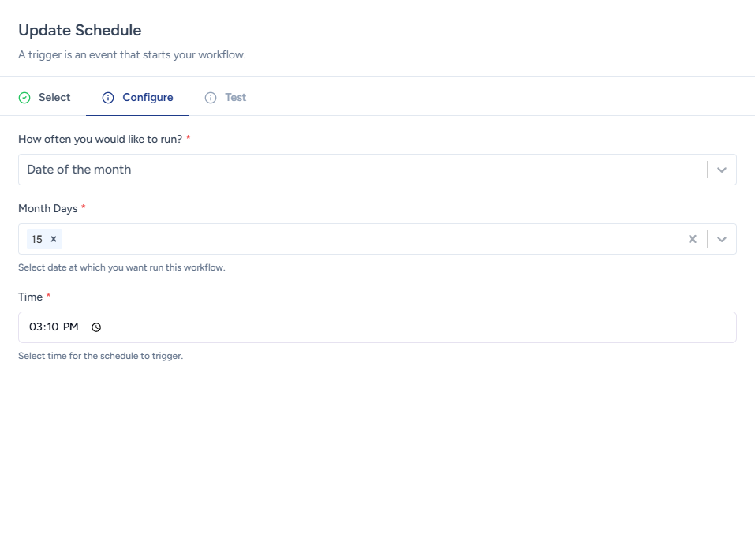The height and width of the screenshot is (560, 755).
Task: Clear all selected Month Days values
Action: click(x=693, y=239)
